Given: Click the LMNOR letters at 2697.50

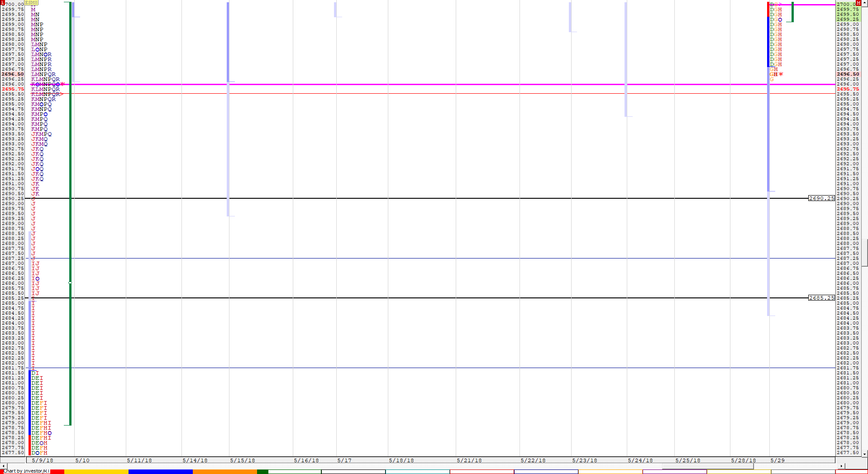Looking at the screenshot, I should (x=41, y=54).
